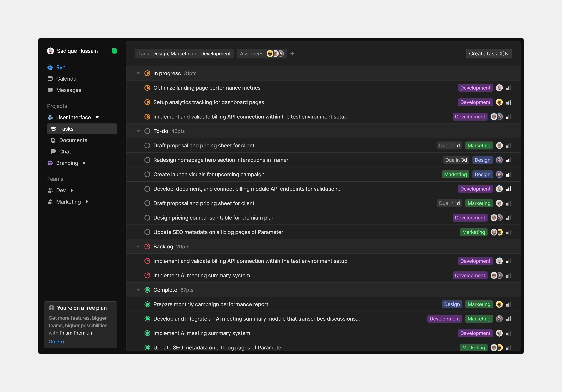Click priority bars on Develop, document, and connect row

[509, 189]
